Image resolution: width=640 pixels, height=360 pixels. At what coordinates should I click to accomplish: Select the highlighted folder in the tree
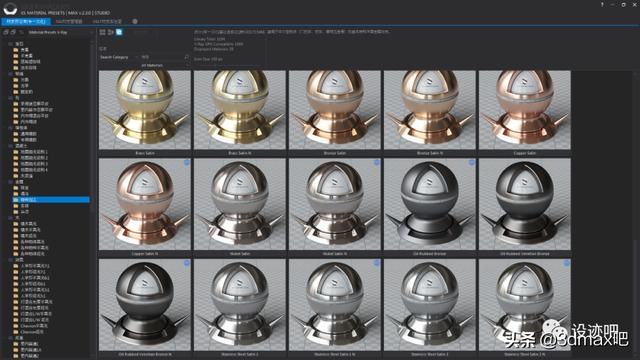tap(51, 200)
